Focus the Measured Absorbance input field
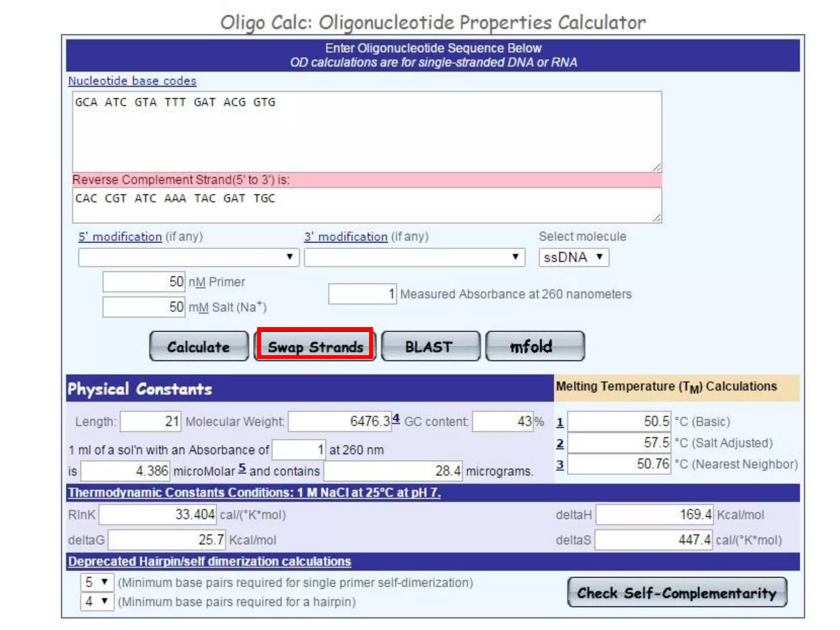The width and height of the screenshot is (840, 630). pyautogui.click(x=362, y=294)
